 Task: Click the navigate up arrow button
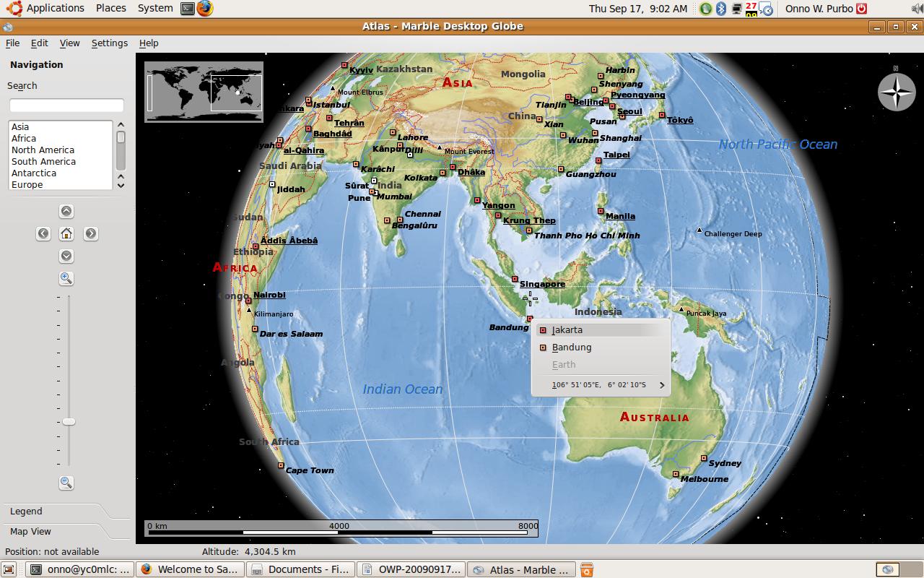(x=66, y=211)
